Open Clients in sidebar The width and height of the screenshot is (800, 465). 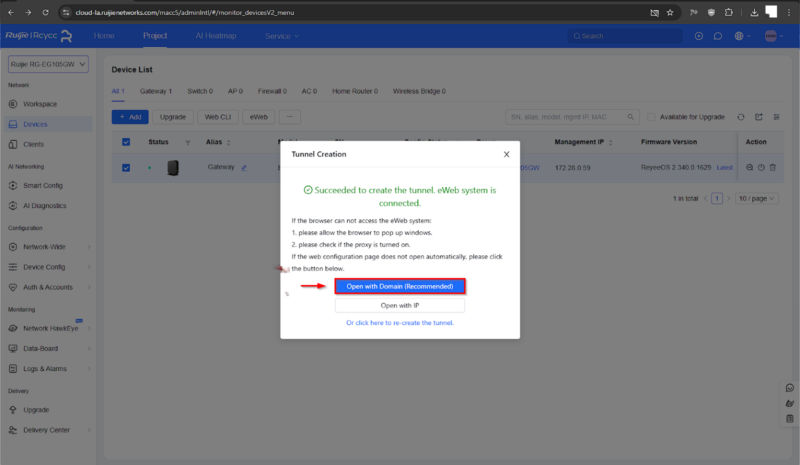point(33,144)
